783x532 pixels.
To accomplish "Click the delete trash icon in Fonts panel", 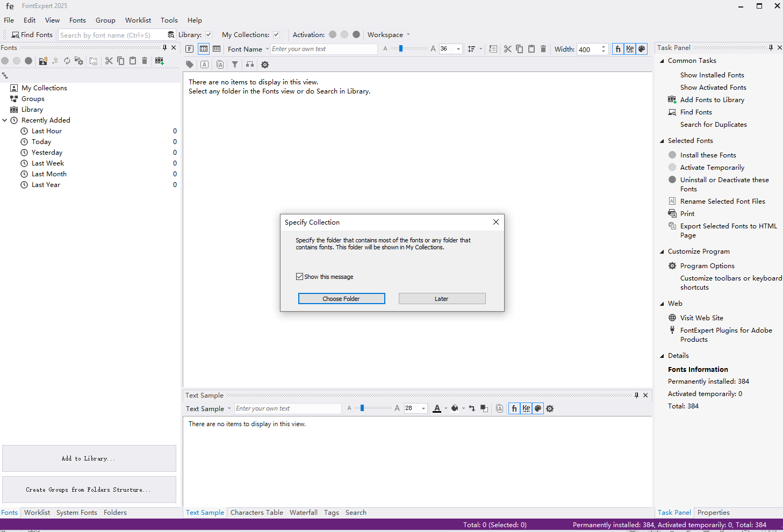I will (x=145, y=61).
